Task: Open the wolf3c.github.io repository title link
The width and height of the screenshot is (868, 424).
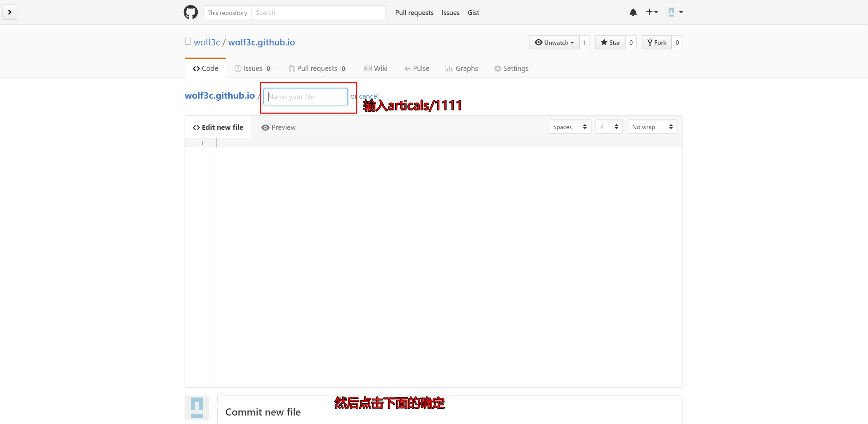Action: tap(261, 42)
